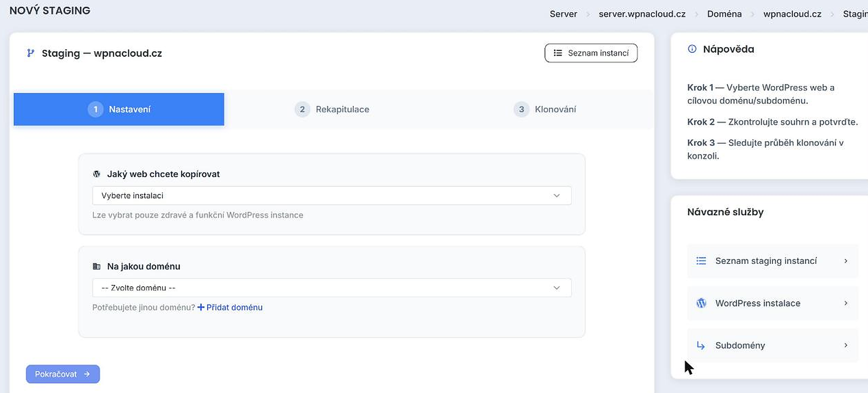This screenshot has width=868, height=393.
Task: Click the Doména breadcrumb item
Action: [724, 14]
